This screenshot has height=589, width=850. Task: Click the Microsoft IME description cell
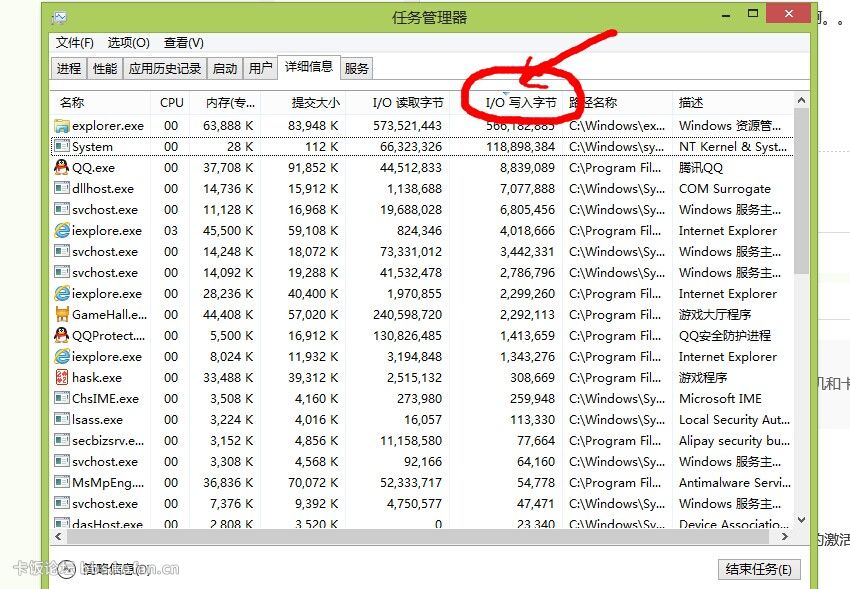720,399
